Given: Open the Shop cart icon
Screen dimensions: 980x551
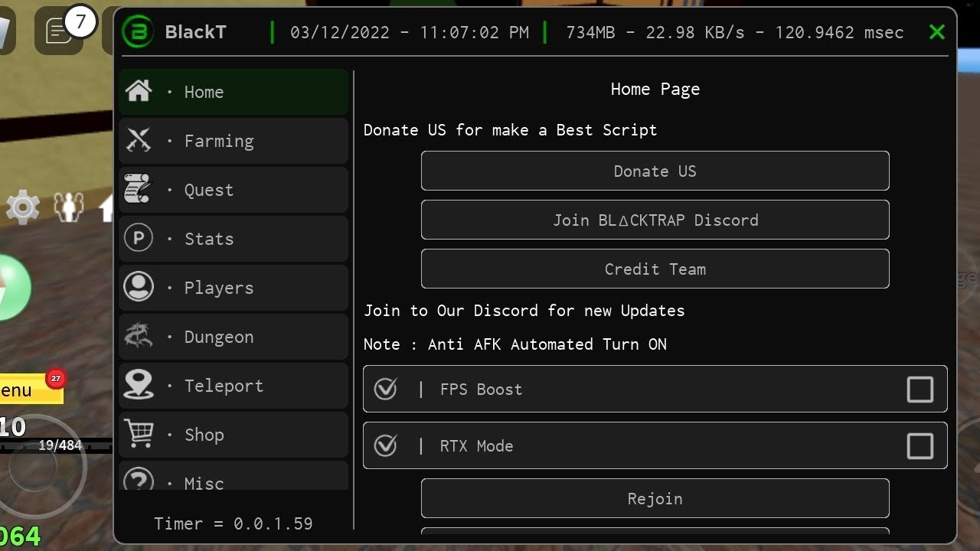Looking at the screenshot, I should [139, 434].
